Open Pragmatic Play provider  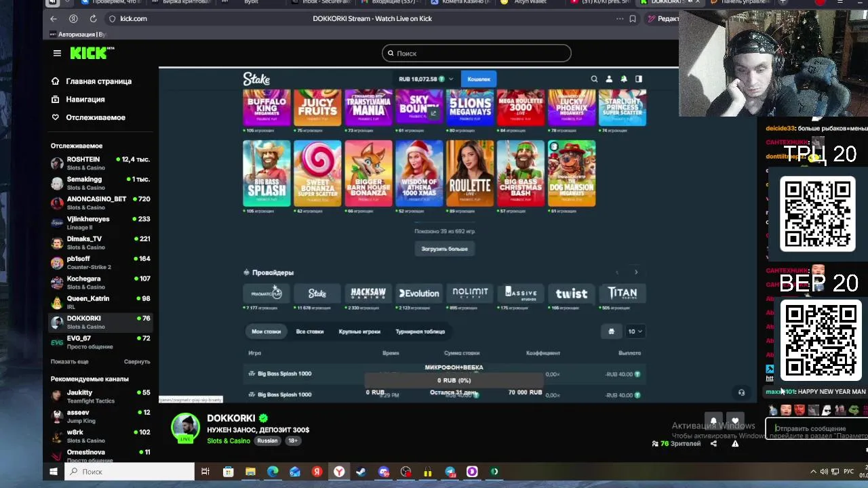(267, 293)
